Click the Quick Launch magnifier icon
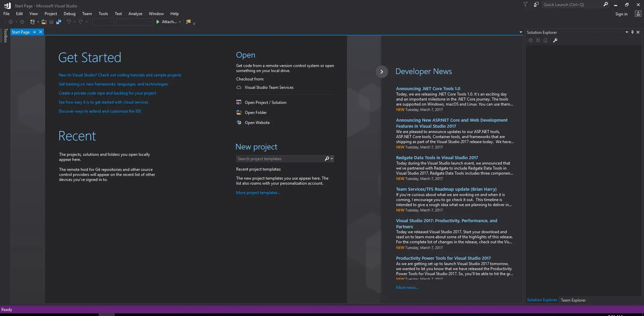 (605, 4)
